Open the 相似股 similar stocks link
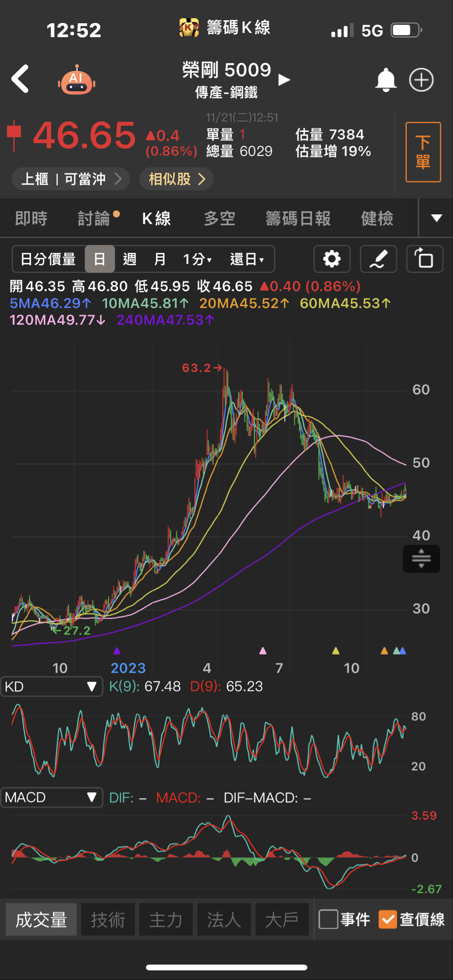This screenshot has height=980, width=453. coord(176,179)
